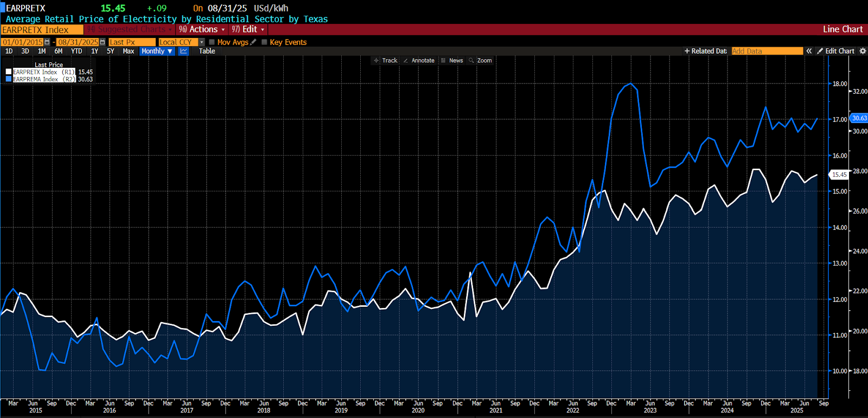Enable the Mov Avgs checkbox
Image resolution: width=868 pixels, height=418 pixels.
(x=212, y=42)
